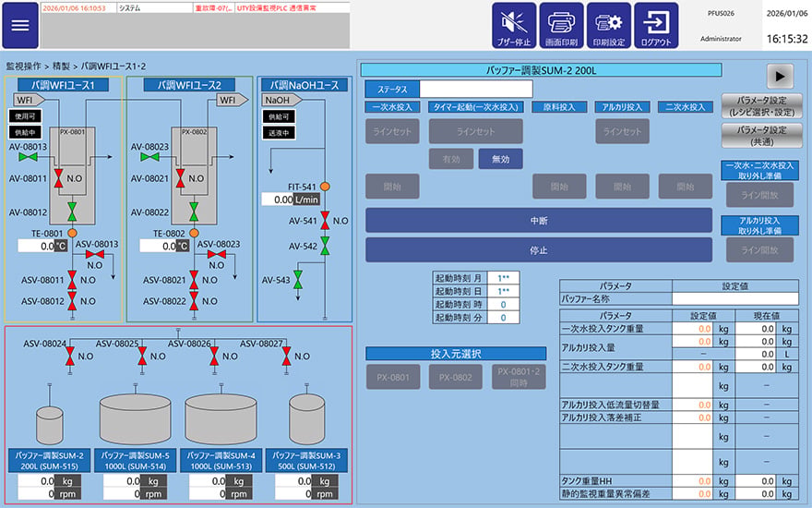Open print settings (印刷設定) icon
Screen dimensions: 812x508
pyautogui.click(x=609, y=26)
